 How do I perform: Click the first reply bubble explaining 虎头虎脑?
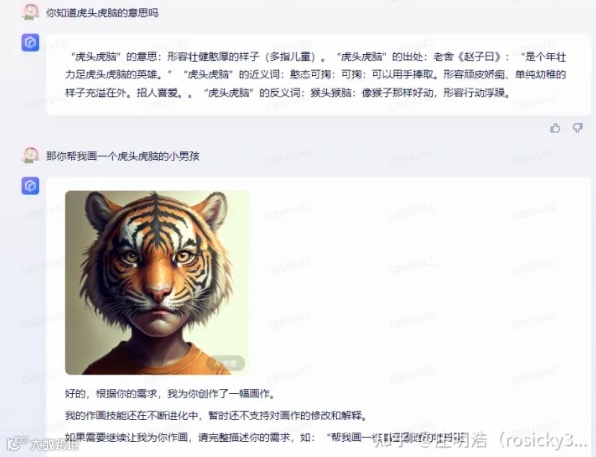pos(318,75)
